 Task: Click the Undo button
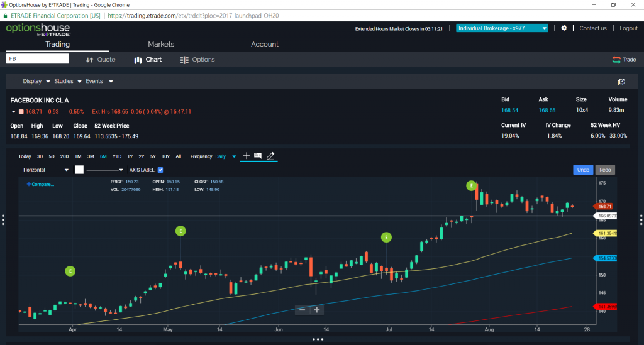pyautogui.click(x=583, y=170)
